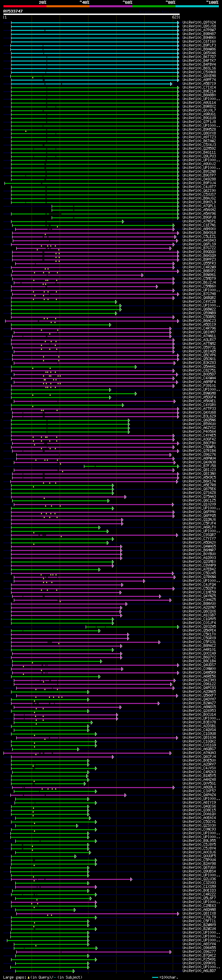Image resolution: width=222 pixels, height=980 pixels.
Task: Select hit label UniRef100_Q0J0L7
Action: pos(199,110)
